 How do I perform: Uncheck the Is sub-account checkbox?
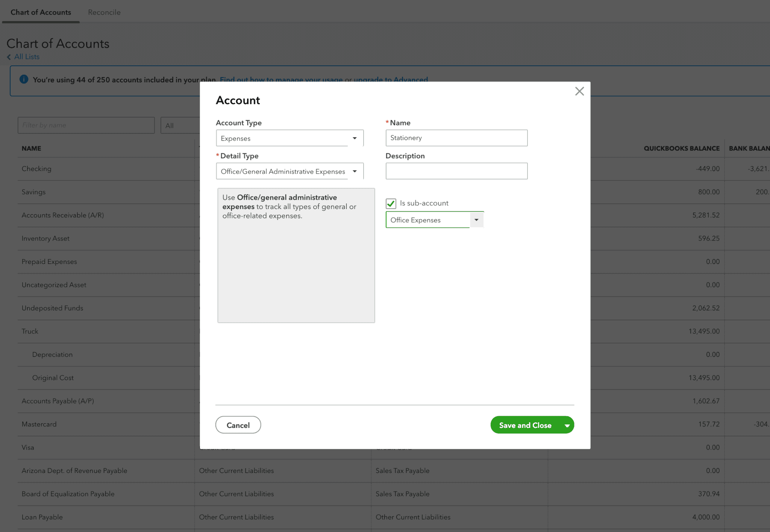(391, 203)
